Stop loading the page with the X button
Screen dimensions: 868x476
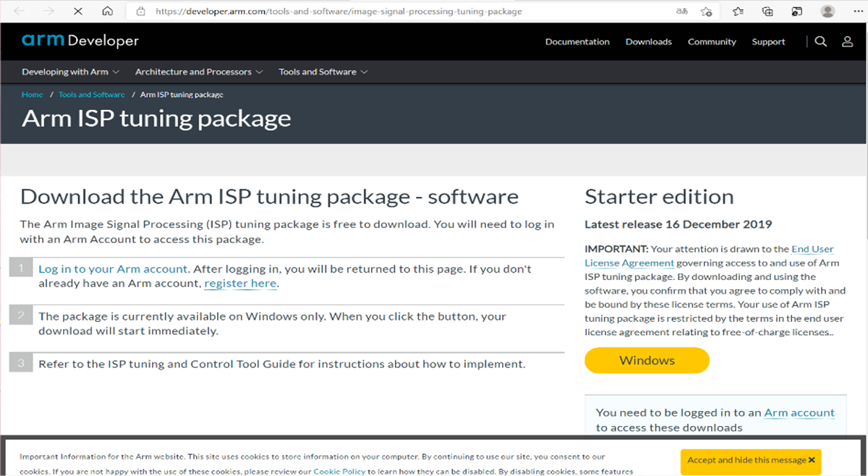tap(78, 12)
